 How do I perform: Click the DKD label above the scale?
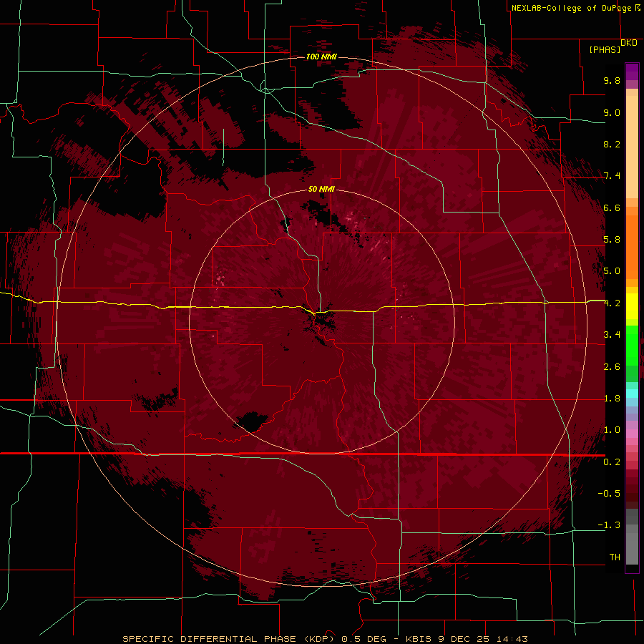629,42
